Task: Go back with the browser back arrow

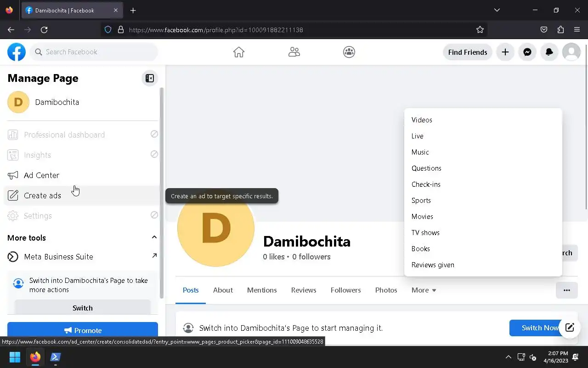Action: click(x=11, y=30)
